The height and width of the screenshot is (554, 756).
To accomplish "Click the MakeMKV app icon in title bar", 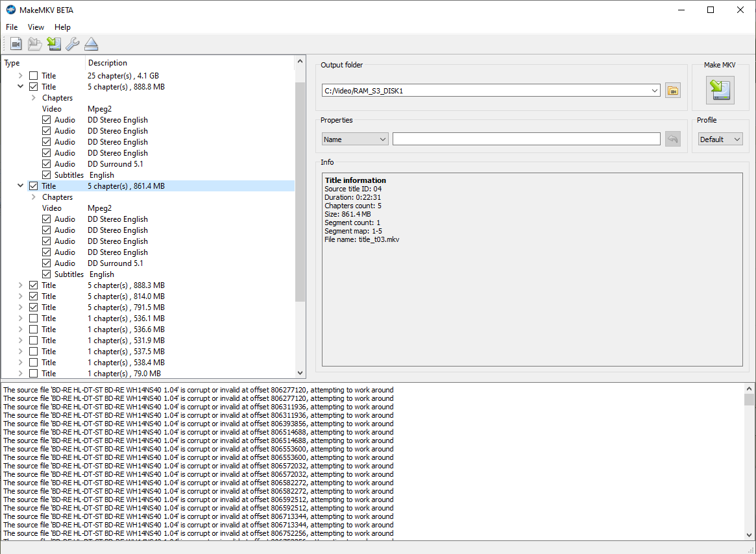I will point(10,10).
